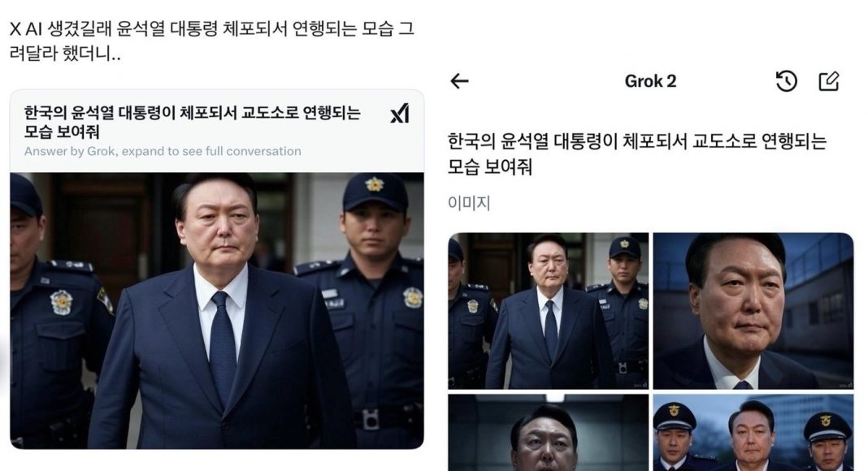Click the post caption text starting 'X AI'
This screenshot has width=868, height=471.
coord(212,41)
